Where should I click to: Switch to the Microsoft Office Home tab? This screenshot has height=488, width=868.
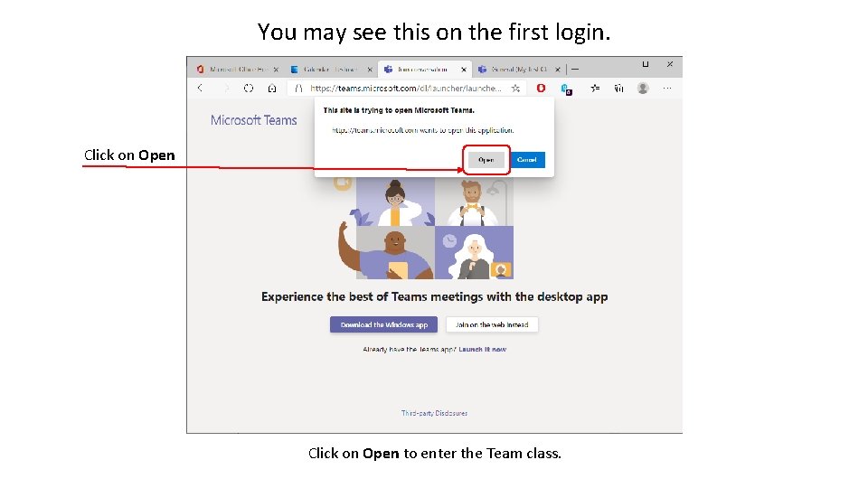tap(232, 70)
